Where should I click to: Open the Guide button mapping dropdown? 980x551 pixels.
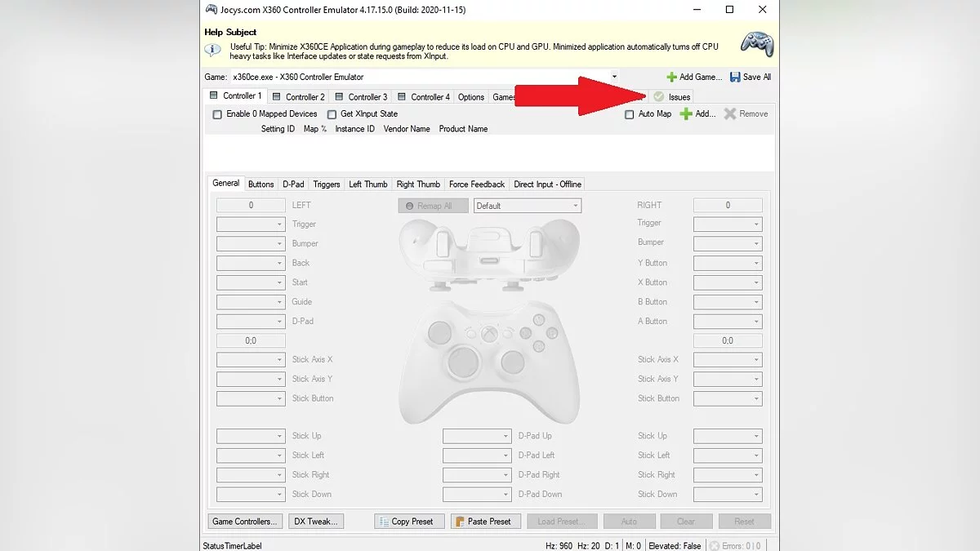tap(250, 302)
